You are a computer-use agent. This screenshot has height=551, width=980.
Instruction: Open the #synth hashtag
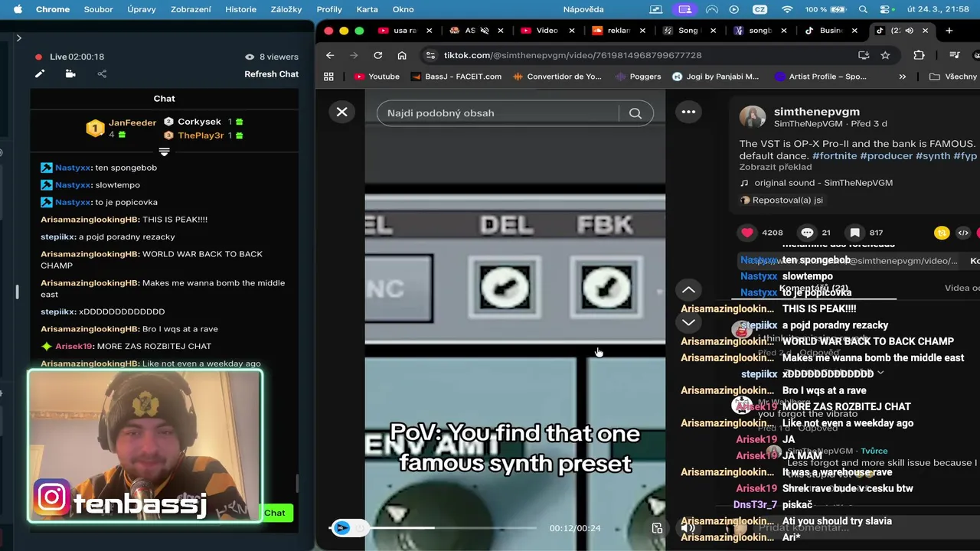[933, 155]
